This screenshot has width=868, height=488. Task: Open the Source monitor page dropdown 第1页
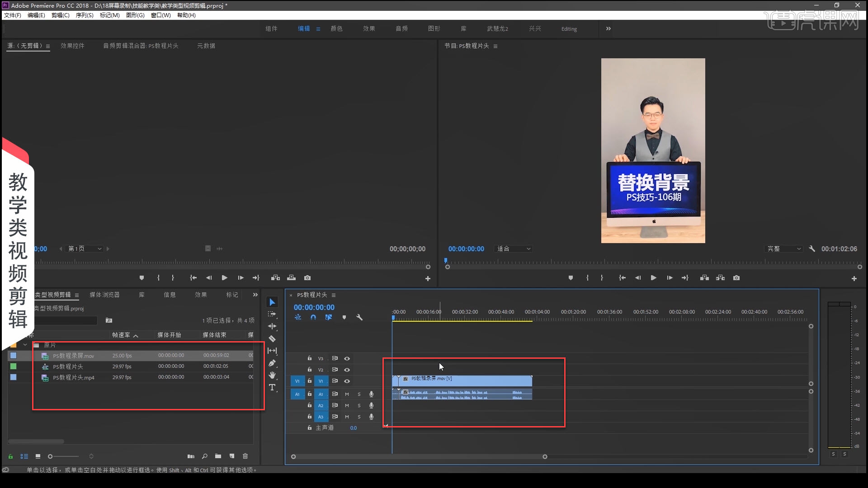[x=85, y=249]
